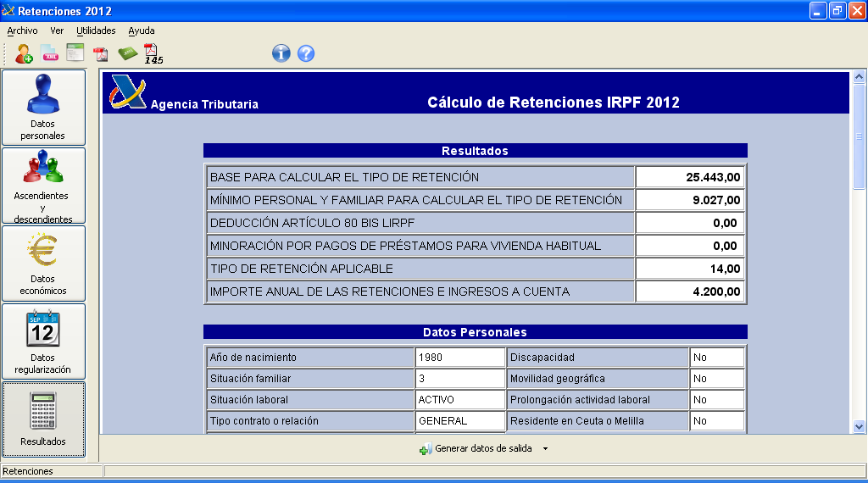Click the add new person toolbar icon
The height and width of the screenshot is (483, 868).
pyautogui.click(x=24, y=53)
